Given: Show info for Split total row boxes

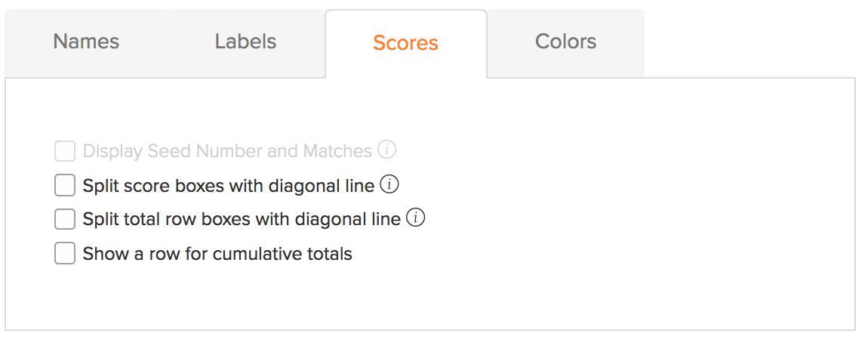Looking at the screenshot, I should (416, 218).
